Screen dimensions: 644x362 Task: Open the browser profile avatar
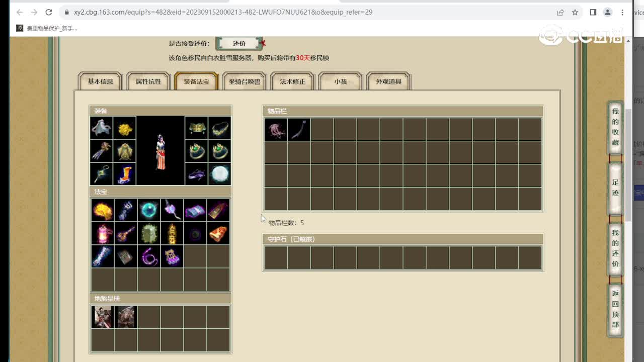click(x=608, y=12)
